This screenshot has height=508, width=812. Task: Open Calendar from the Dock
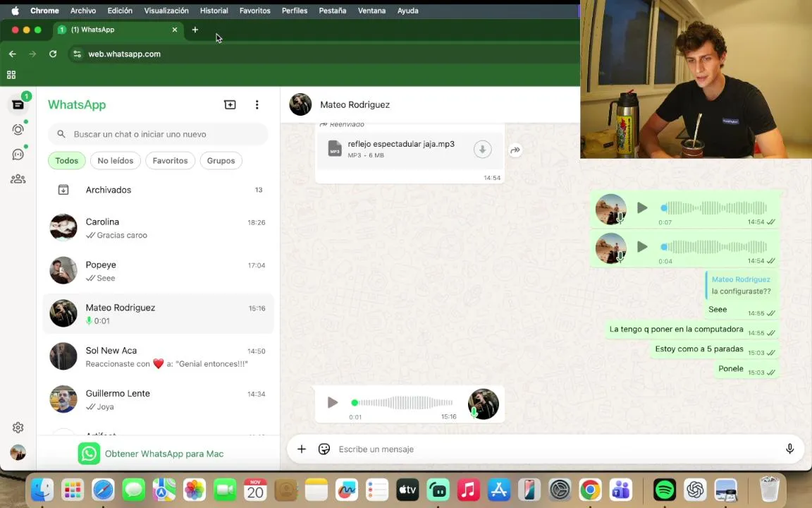tap(255, 490)
